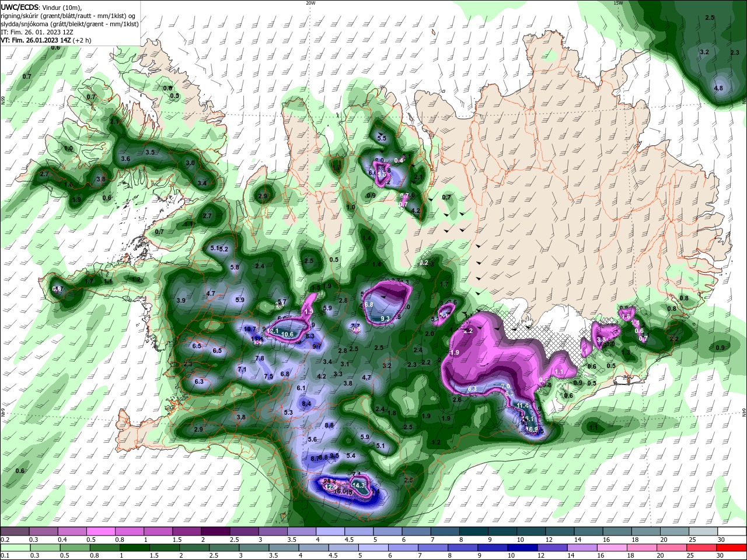Image resolution: width=747 pixels, height=560 pixels.
Task: Click the 15W longitude label
Action: 618,3
